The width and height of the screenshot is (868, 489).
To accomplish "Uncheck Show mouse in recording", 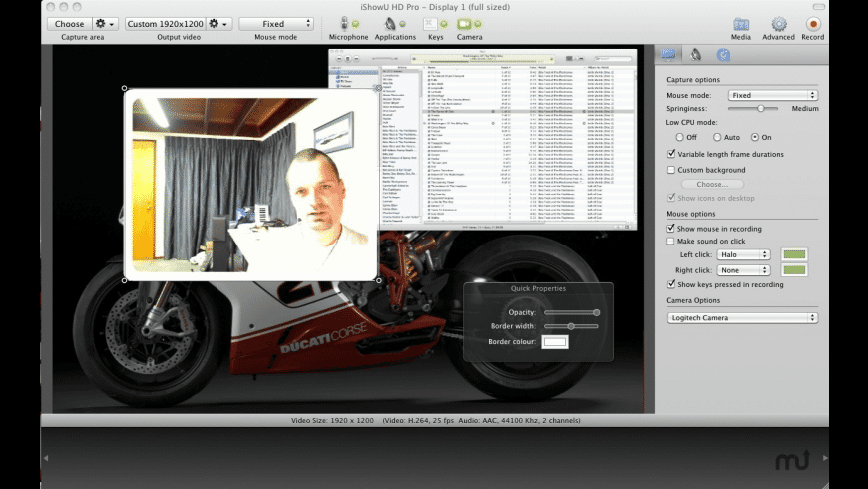I will [x=671, y=229].
